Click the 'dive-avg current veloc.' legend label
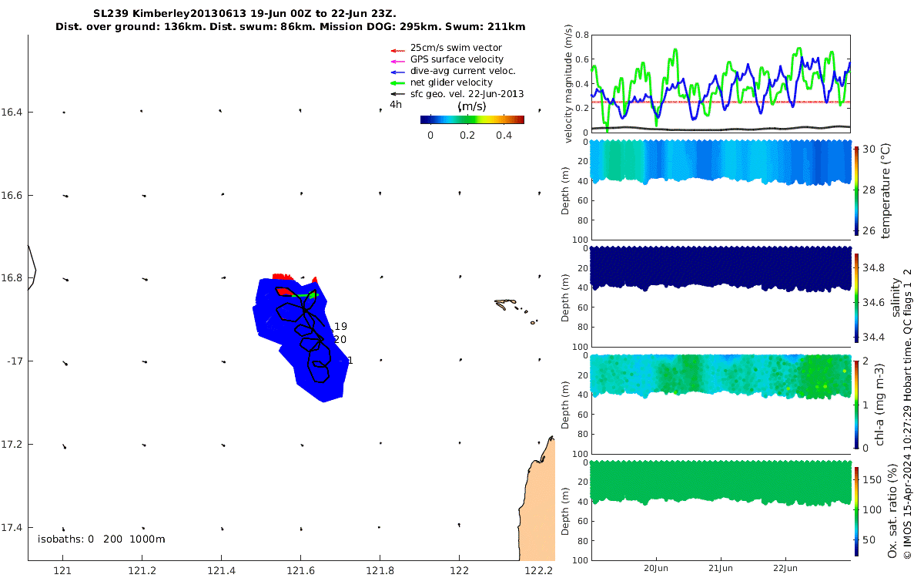 pos(463,71)
